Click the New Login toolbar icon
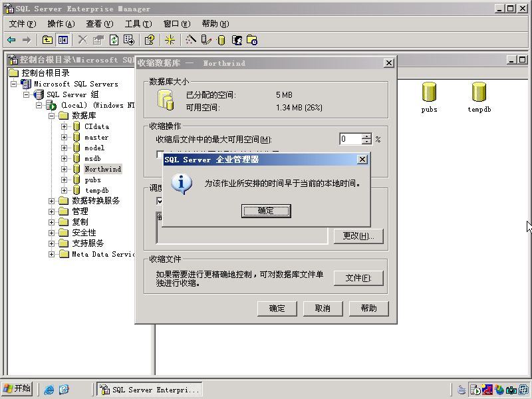This screenshot has height=399, width=532. coord(237,40)
